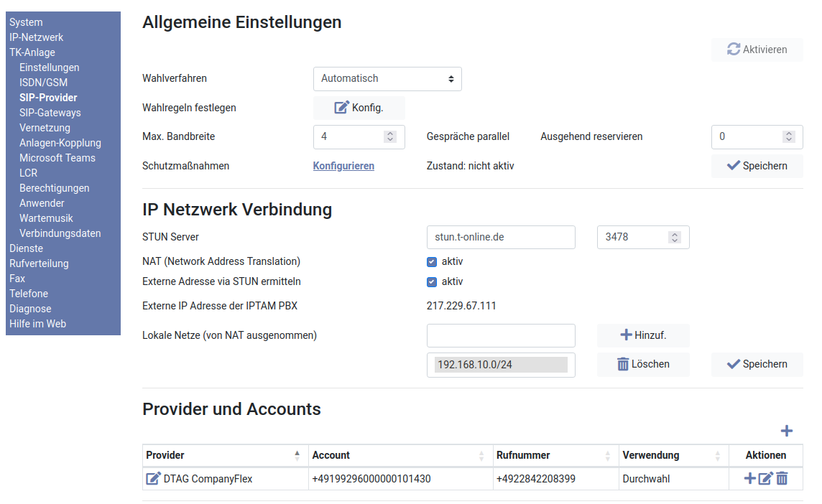Viewport: 822px width, 504px height.
Task: Select the 192.168.10.0/24 network entry
Action: [500, 365]
